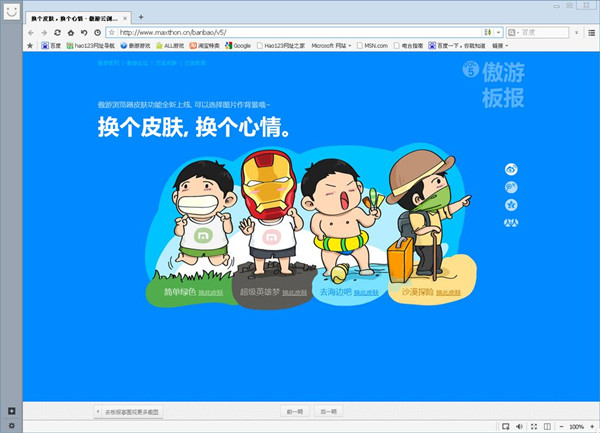Toggle split screen view icon

547,426
